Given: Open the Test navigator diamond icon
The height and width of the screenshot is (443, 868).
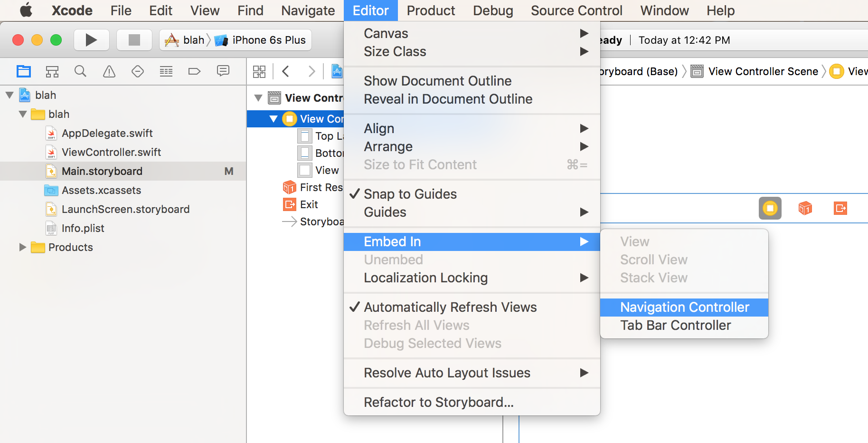Looking at the screenshot, I should pos(138,71).
